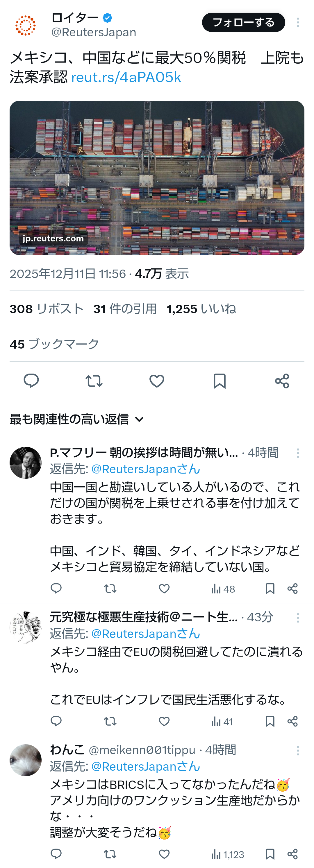The image size is (314, 868).
Task: Repost the main Reuters tweet
Action: click(x=94, y=381)
